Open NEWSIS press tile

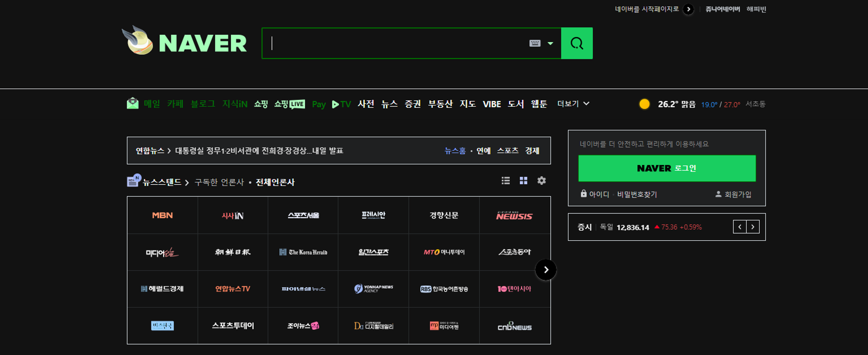[x=515, y=215]
